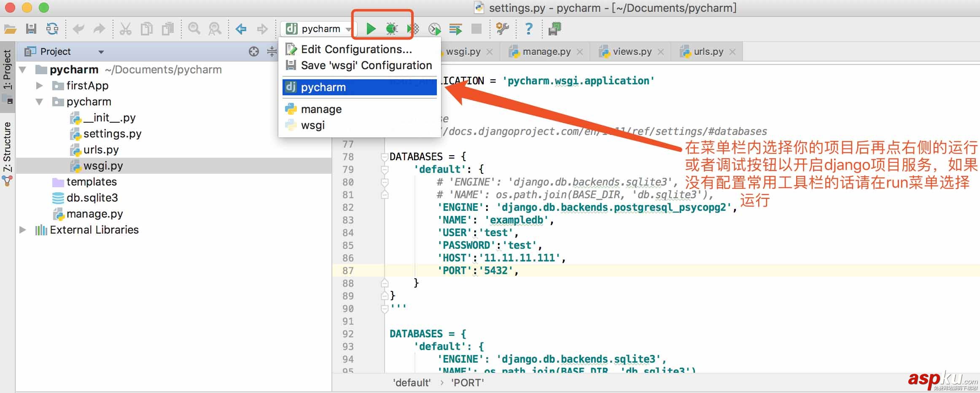The image size is (980, 393).
Task: Expand the External Libraries node
Action: [x=22, y=230]
